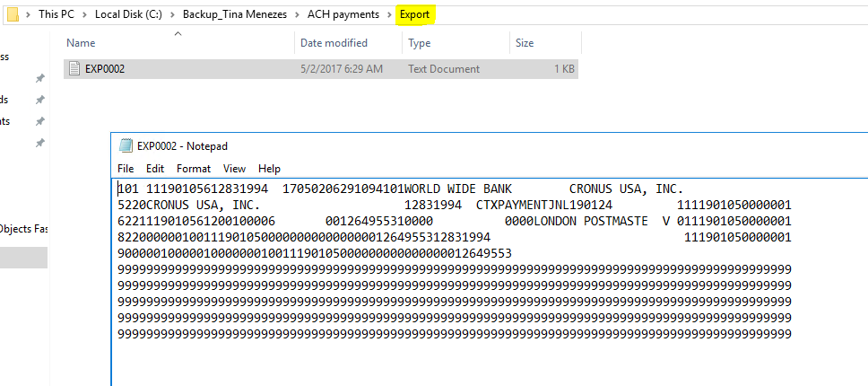This screenshot has width=868, height=386.
Task: Expand the chevron before This PC
Action: coord(28,14)
